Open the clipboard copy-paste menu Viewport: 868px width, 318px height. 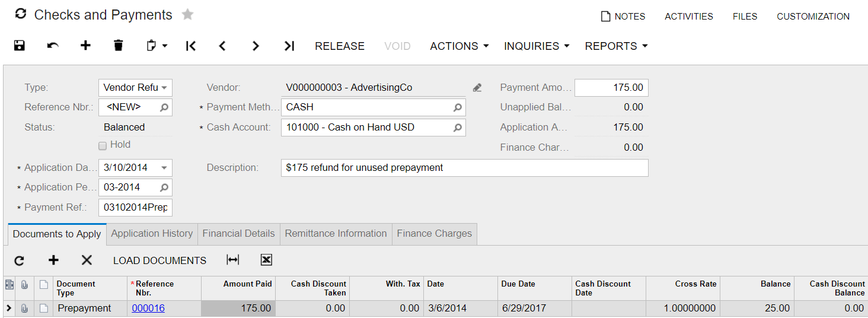(x=157, y=46)
